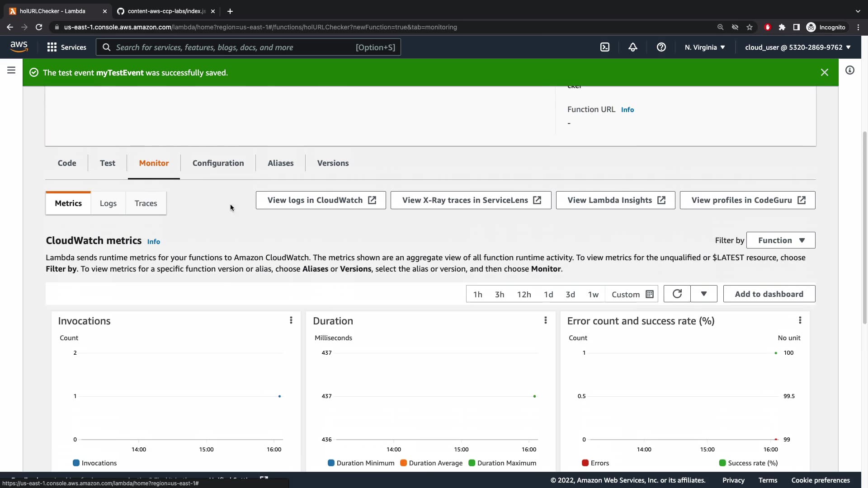This screenshot has height=488, width=868.
Task: Expand the Filter by Function dropdown
Action: (x=781, y=240)
